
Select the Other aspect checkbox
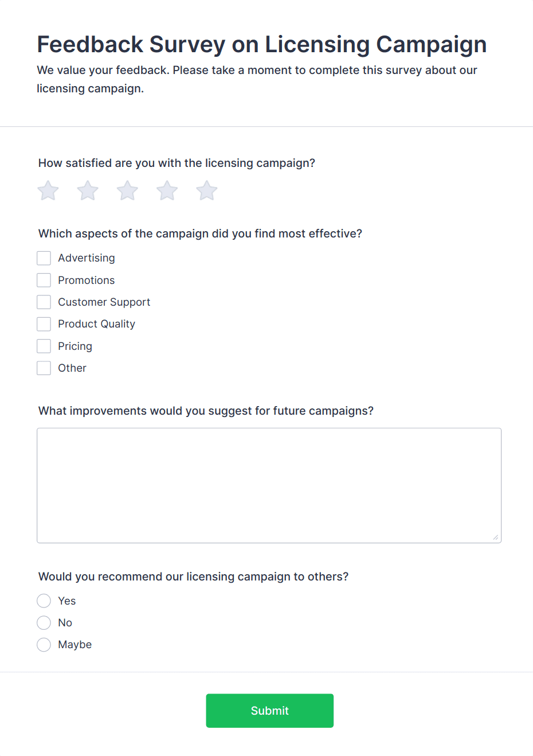44,368
